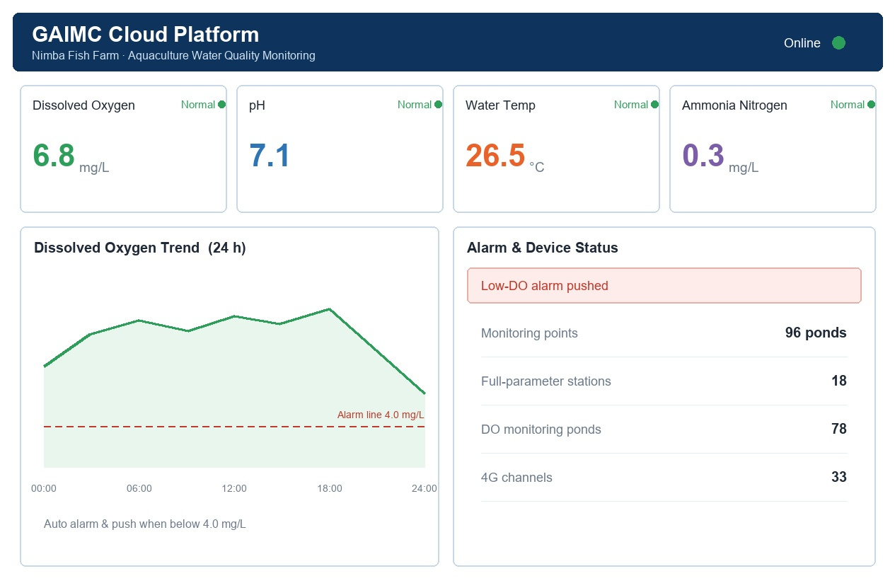Click the 78 DO monitoring ponds value
The image size is (895, 588).
839,429
